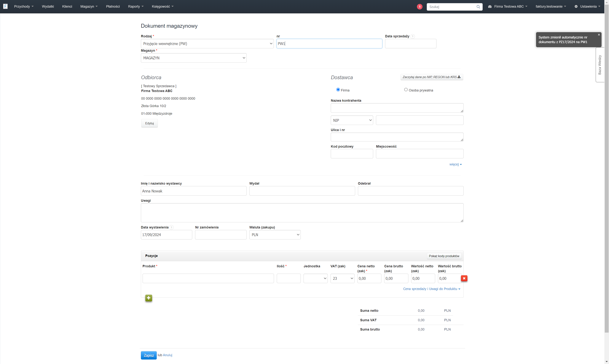Viewport: 609px width, 364px height.
Task: Click Zaczytaj dane po NIP, REGON lub KRS
Action: (432, 77)
